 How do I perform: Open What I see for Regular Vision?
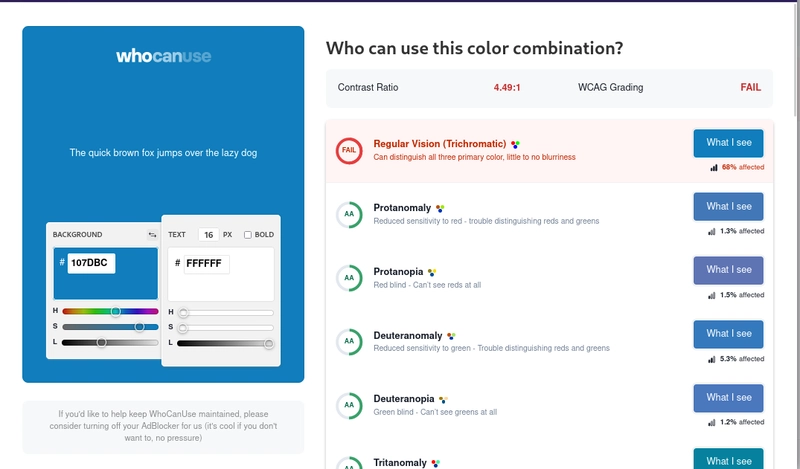pos(729,143)
